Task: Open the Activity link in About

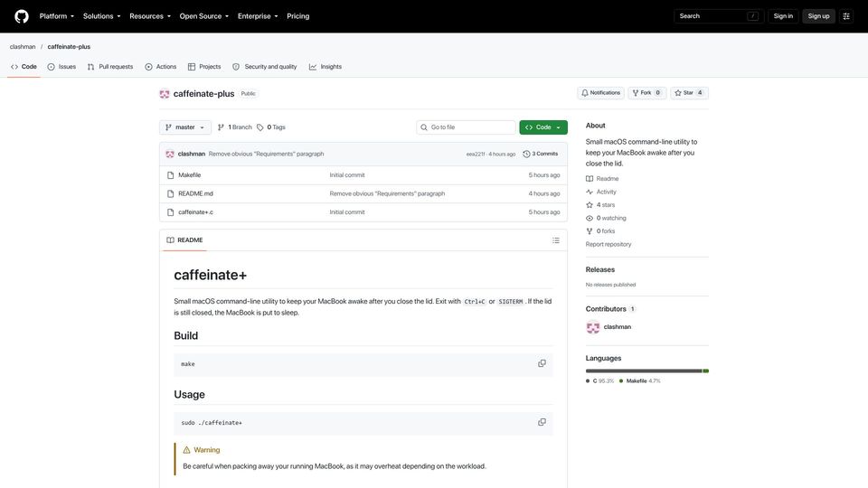Action: tap(601, 192)
